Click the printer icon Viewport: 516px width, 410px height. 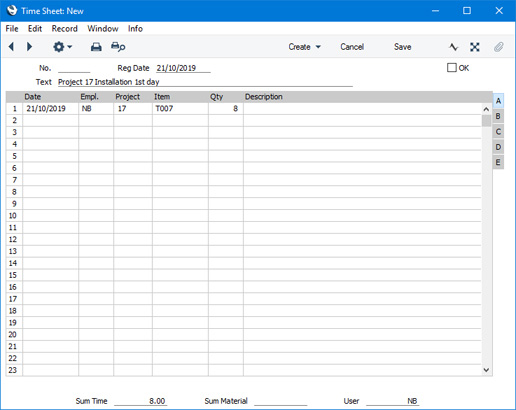(96, 47)
